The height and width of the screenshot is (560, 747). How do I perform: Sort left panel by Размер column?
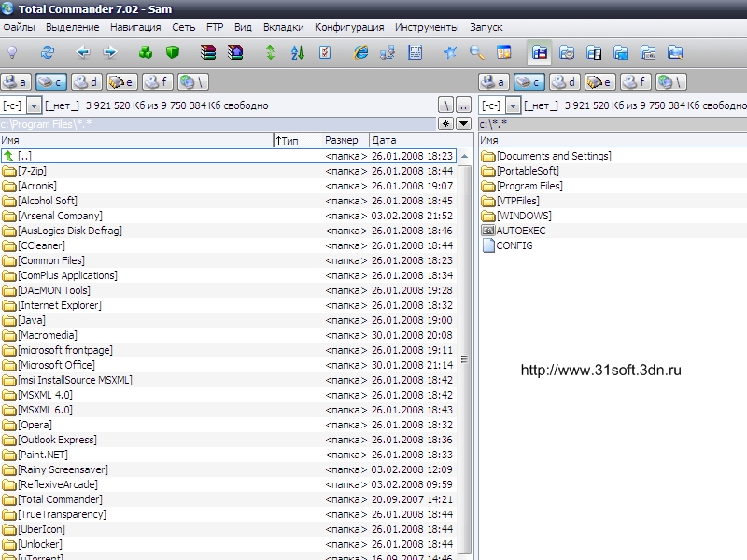345,140
